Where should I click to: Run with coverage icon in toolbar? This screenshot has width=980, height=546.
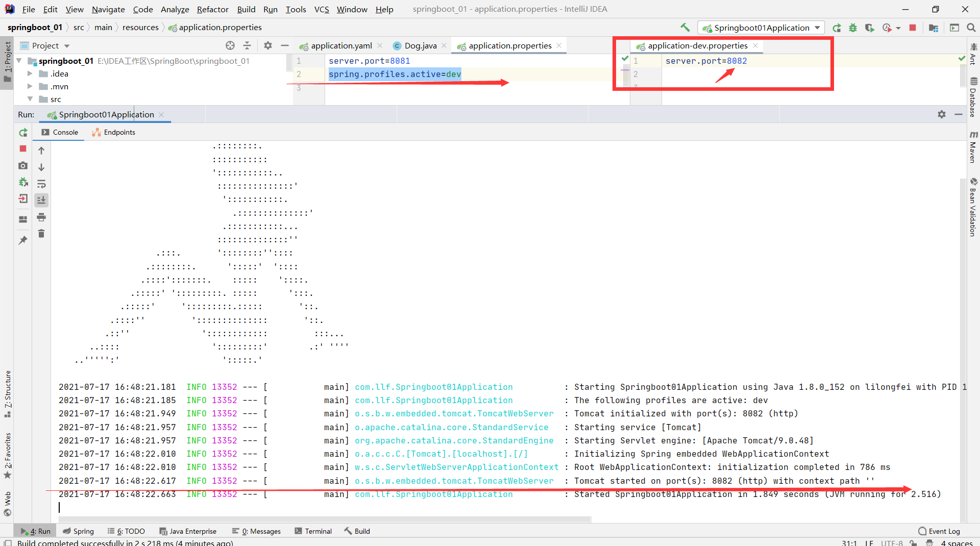(x=869, y=28)
